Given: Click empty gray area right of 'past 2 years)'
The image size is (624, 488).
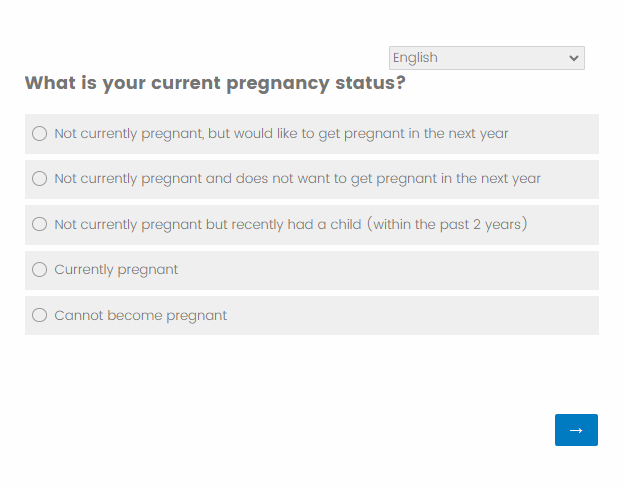Looking at the screenshot, I should [x=565, y=224].
